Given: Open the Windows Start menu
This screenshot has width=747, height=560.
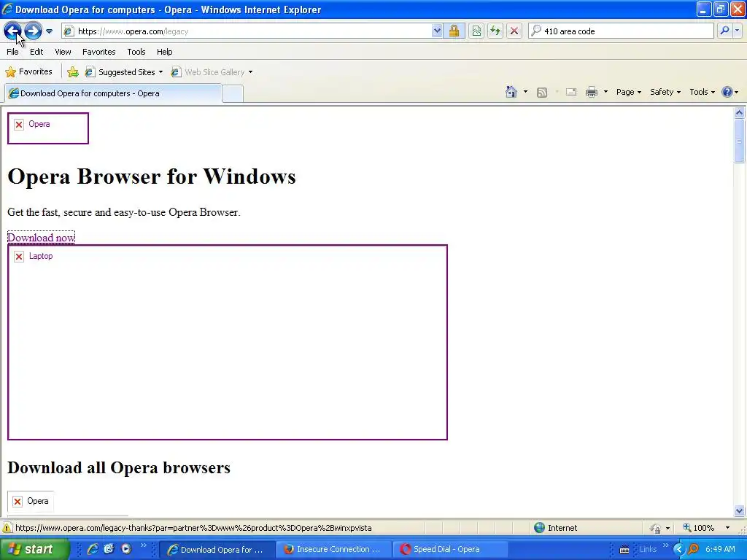Looking at the screenshot, I should pos(34,549).
